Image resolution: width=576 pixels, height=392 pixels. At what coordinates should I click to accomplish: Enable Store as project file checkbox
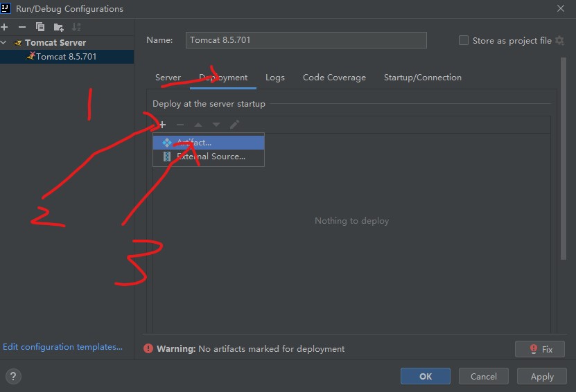click(464, 40)
